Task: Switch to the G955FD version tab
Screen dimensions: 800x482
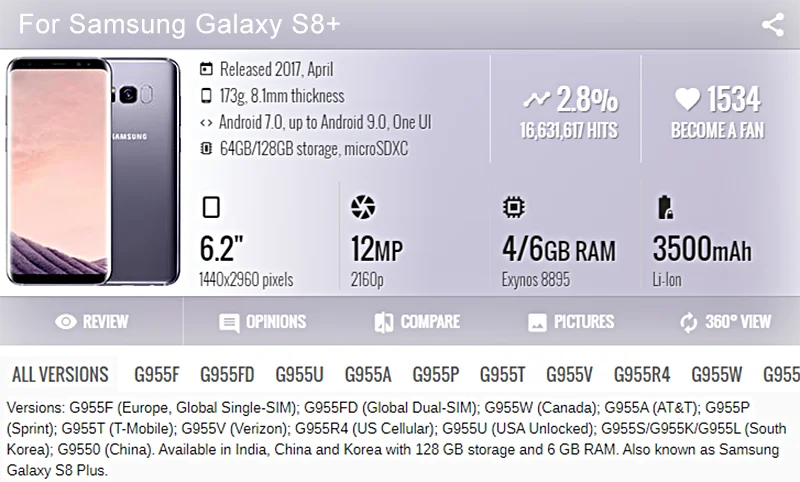Action: [227, 374]
